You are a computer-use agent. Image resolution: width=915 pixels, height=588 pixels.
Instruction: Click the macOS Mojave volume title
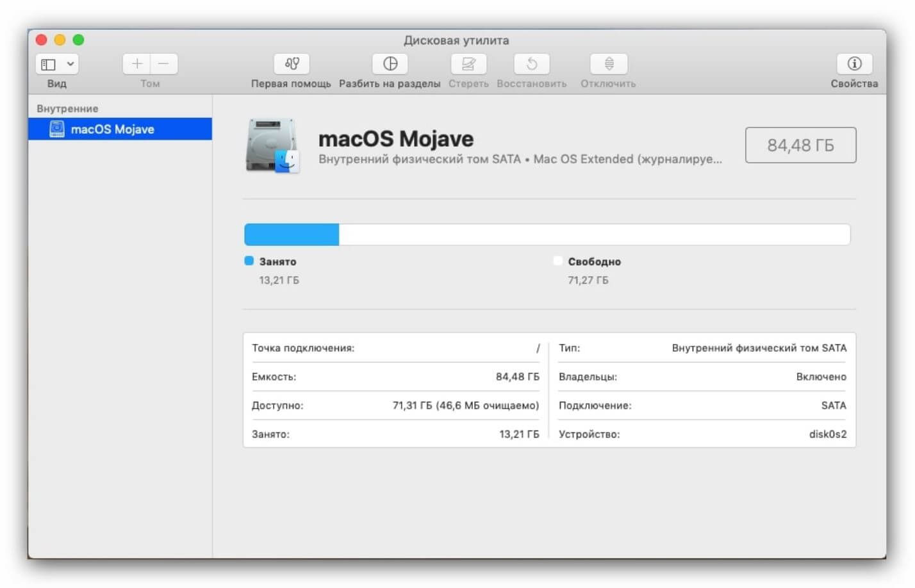click(x=396, y=138)
